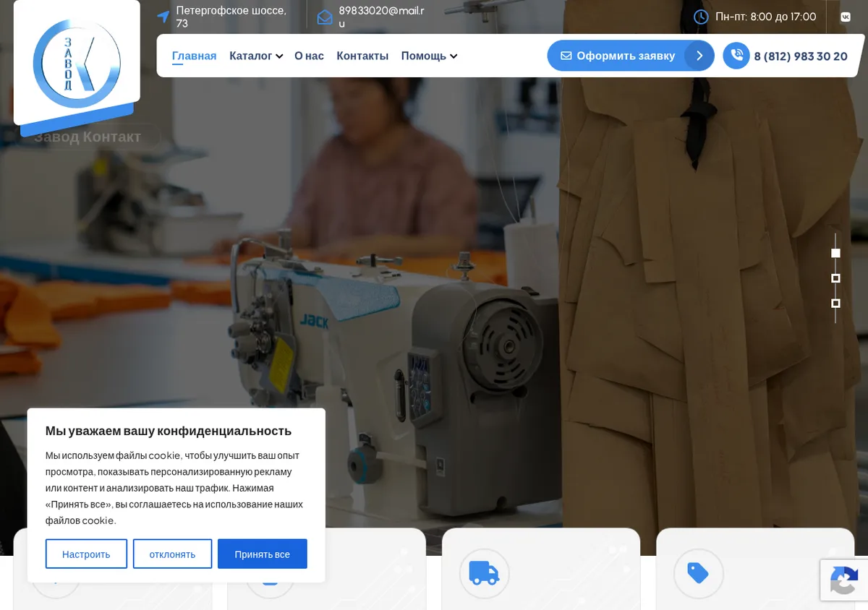Open the VK social network icon
The image size is (868, 610).
tap(846, 17)
